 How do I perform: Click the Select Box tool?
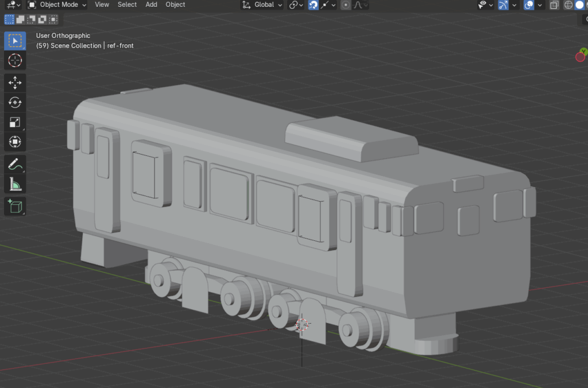(x=15, y=41)
